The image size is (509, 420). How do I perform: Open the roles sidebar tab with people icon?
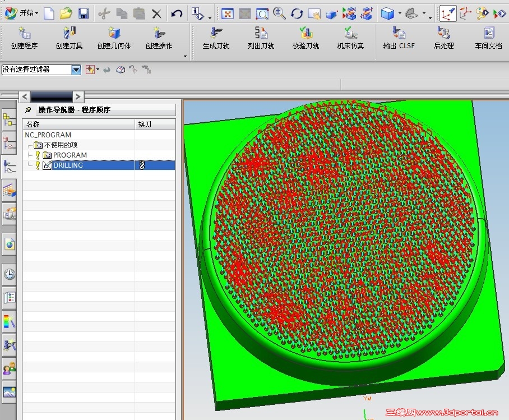[x=10, y=368]
